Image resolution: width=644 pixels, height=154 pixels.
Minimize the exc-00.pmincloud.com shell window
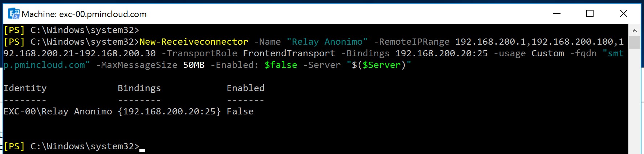[557, 14]
